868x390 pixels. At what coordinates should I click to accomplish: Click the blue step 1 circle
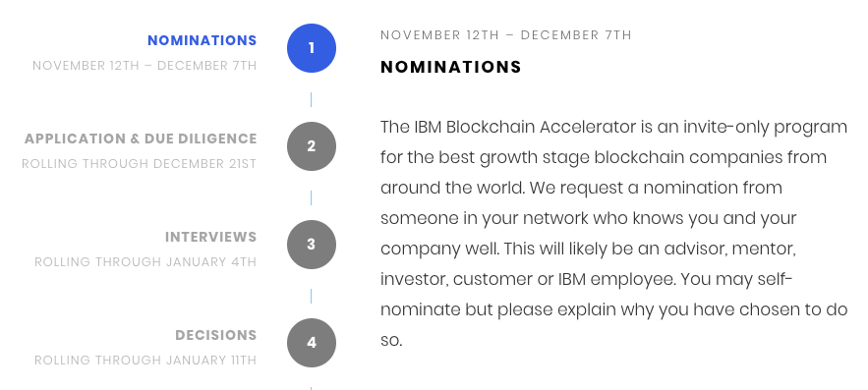point(311,48)
